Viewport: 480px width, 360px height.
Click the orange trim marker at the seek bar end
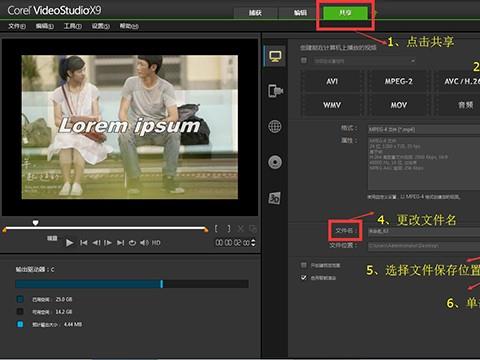point(206,230)
